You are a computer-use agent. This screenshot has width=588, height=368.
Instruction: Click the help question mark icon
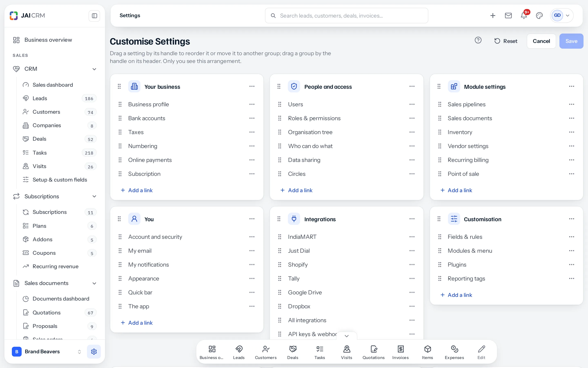(478, 40)
